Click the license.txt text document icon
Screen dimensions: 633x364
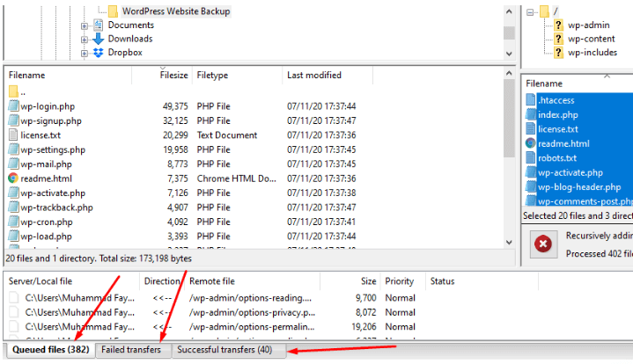[x=13, y=135]
